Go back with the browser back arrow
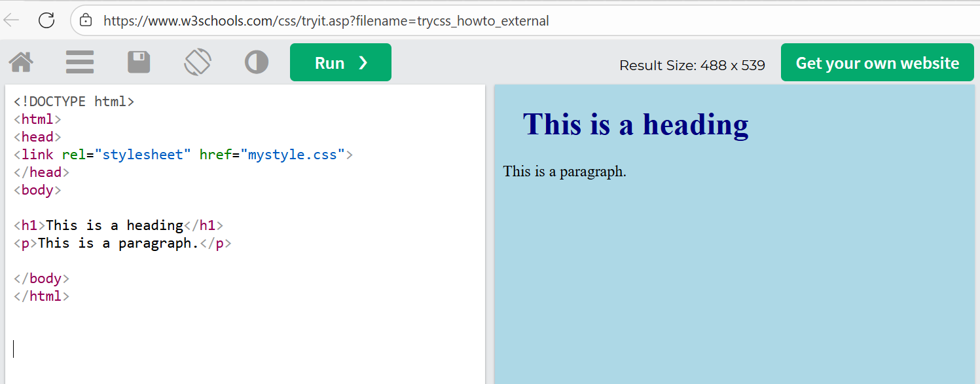Screen dimensions: 980x384 pyautogui.click(x=12, y=20)
